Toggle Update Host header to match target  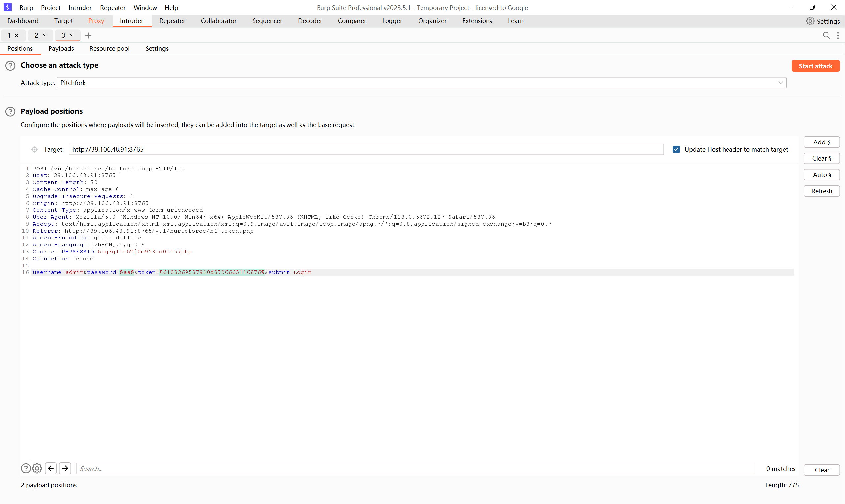pyautogui.click(x=676, y=149)
